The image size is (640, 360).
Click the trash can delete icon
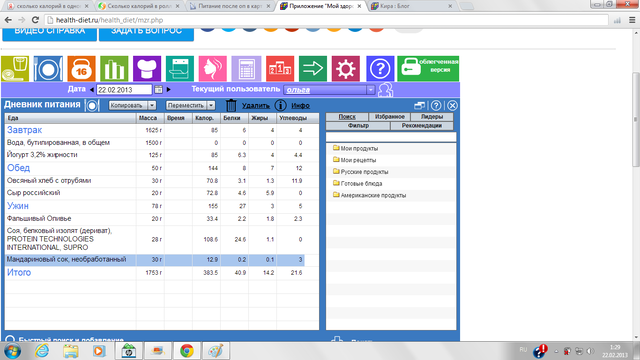(x=231, y=105)
